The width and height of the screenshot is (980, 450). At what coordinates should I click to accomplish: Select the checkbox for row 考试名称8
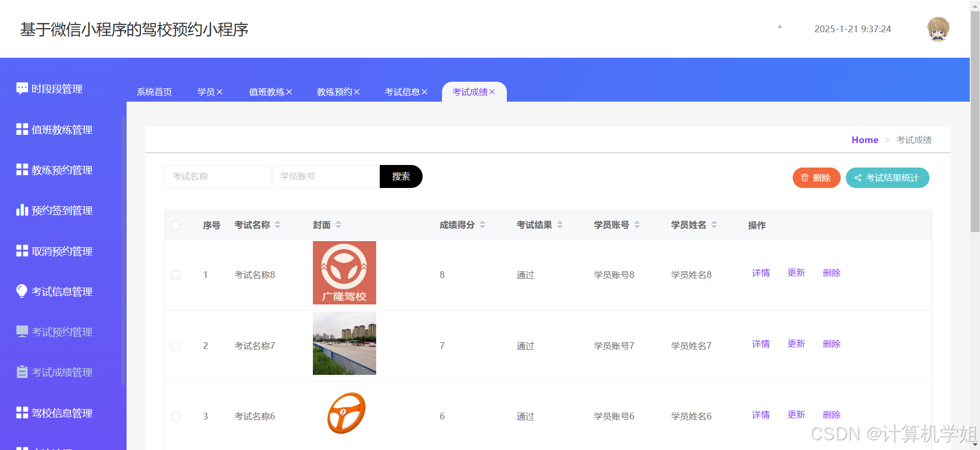(x=176, y=275)
